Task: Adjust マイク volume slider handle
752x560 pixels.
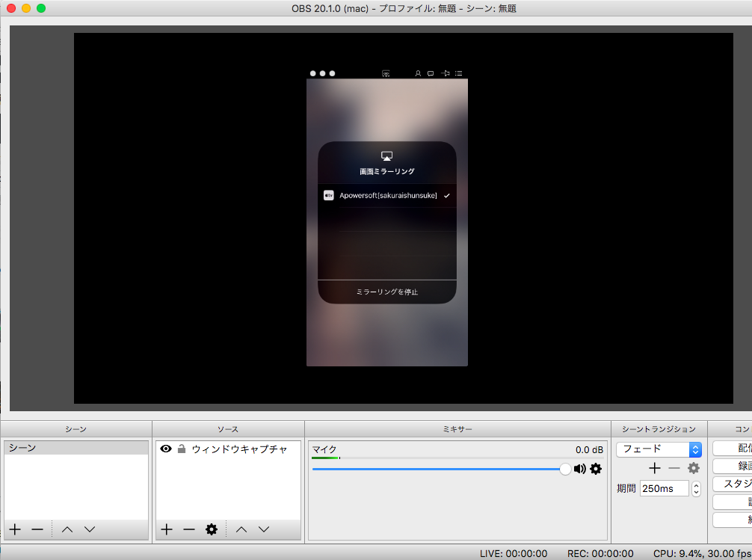Action: (565, 469)
